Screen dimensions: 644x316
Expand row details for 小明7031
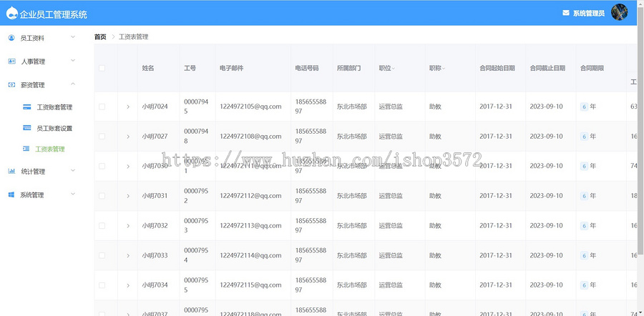128,196
